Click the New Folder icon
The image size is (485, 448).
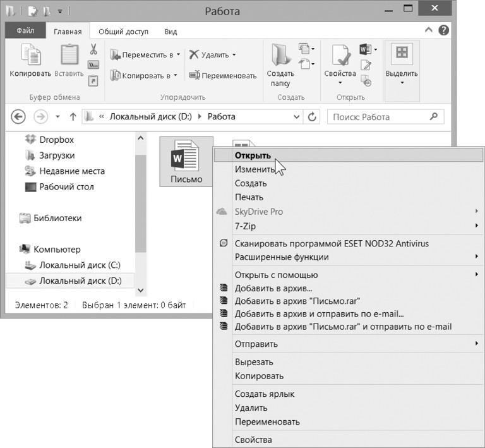[280, 56]
